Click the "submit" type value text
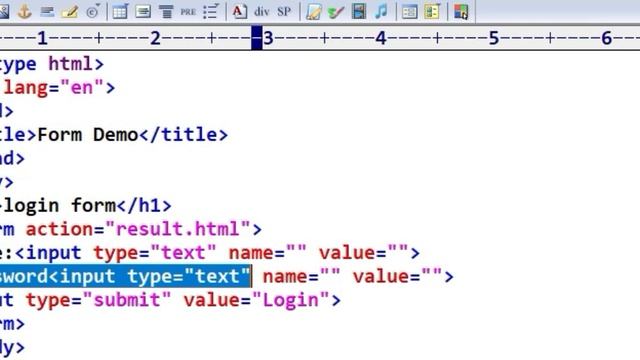 pos(127,300)
